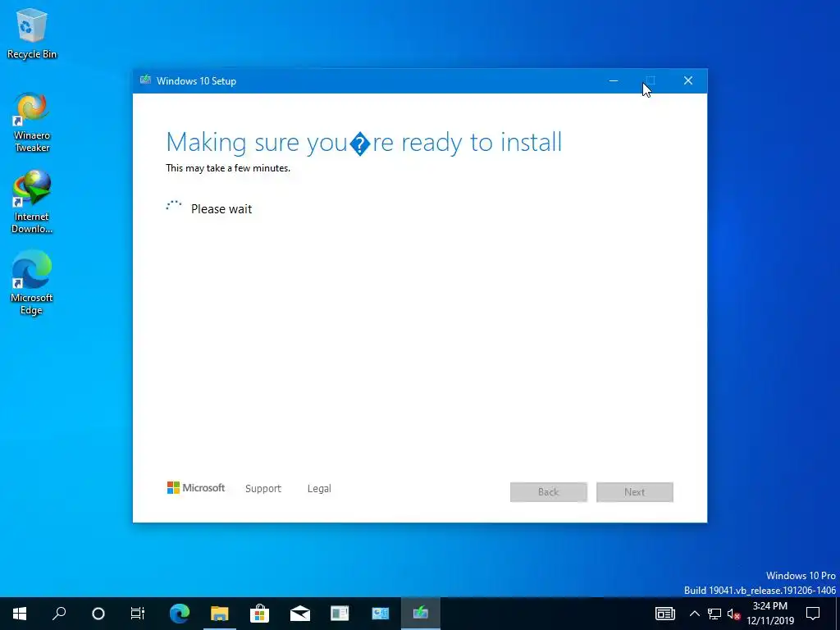Minimize the Windows 10 Setup window
The width and height of the screenshot is (840, 630).
(614, 81)
